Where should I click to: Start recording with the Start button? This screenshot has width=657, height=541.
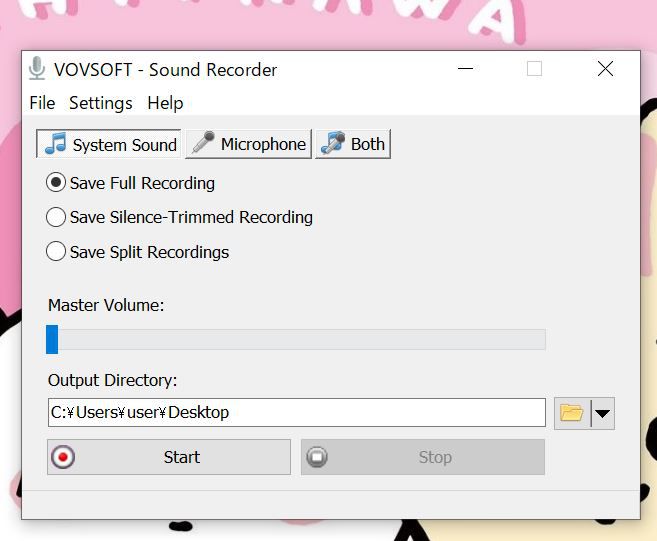tap(169, 457)
